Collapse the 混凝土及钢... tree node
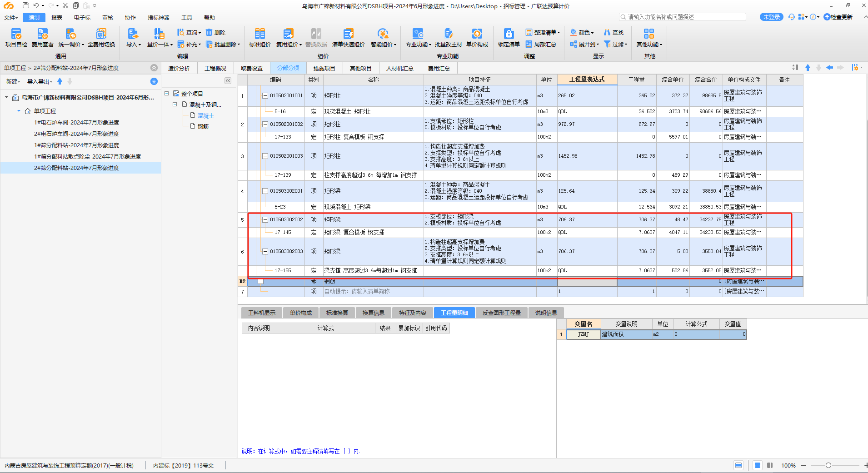The height and width of the screenshot is (473, 868). pos(175,105)
